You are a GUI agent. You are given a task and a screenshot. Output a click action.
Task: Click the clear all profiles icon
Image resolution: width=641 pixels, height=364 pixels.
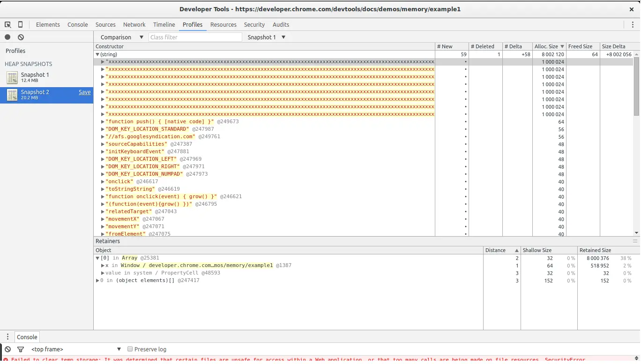point(21,37)
